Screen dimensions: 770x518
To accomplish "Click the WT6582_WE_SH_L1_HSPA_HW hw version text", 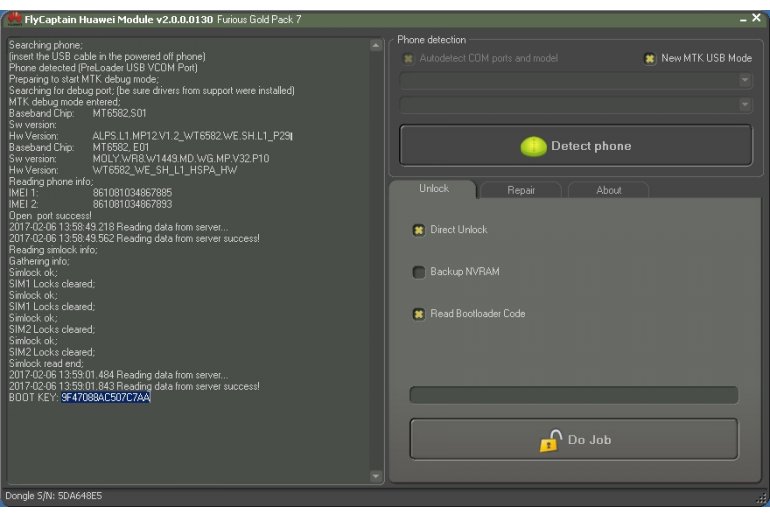I will pos(165,170).
